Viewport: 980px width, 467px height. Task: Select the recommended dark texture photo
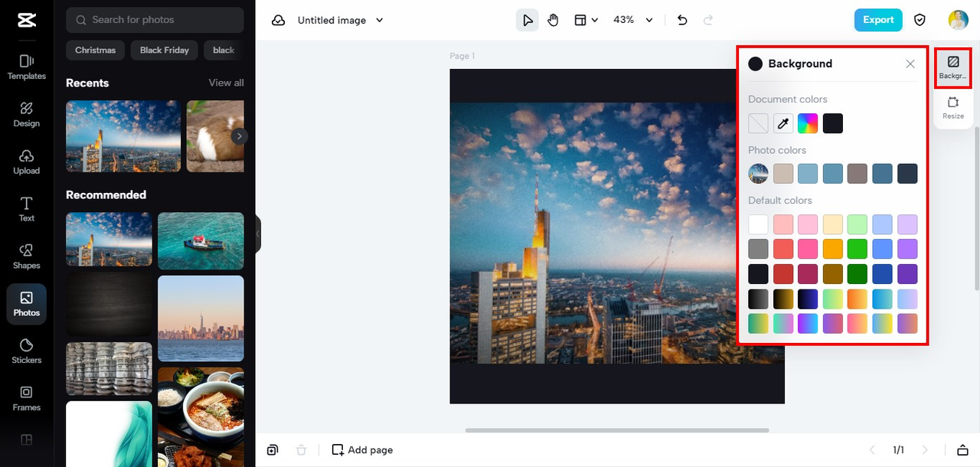[x=109, y=305]
